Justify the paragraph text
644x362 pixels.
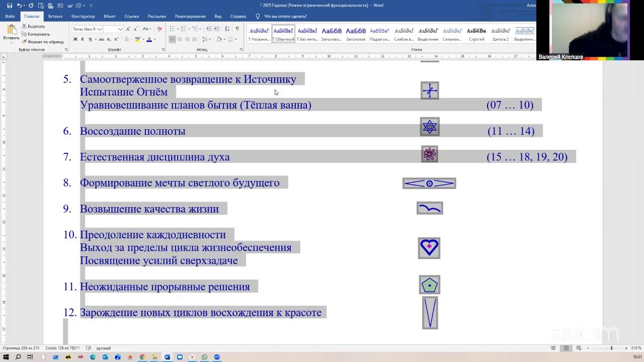point(195,39)
